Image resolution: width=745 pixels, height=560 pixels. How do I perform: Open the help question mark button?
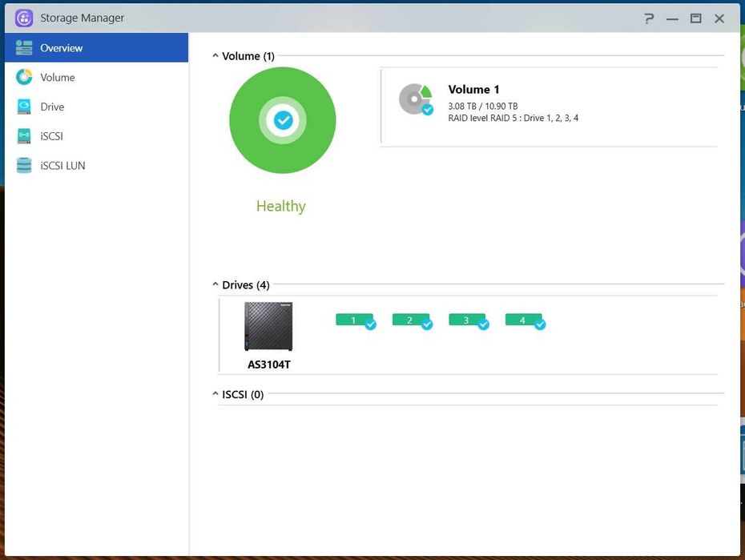tap(649, 18)
